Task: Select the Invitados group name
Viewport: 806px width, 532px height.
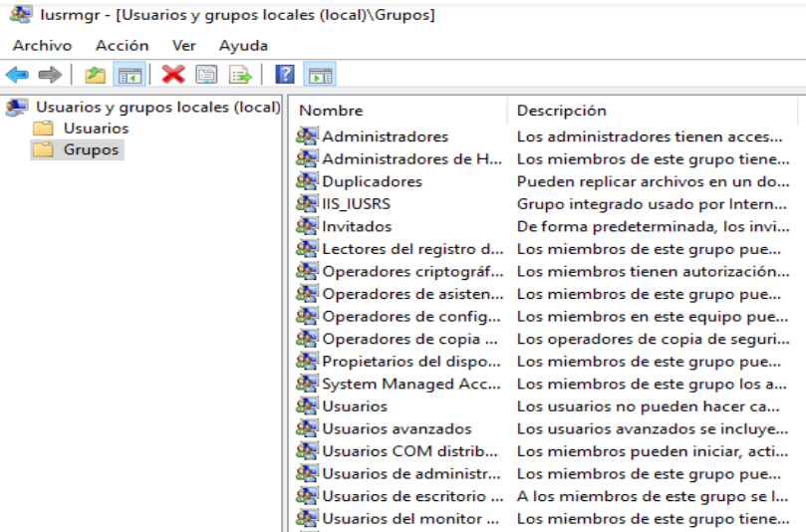Action: pos(357,226)
